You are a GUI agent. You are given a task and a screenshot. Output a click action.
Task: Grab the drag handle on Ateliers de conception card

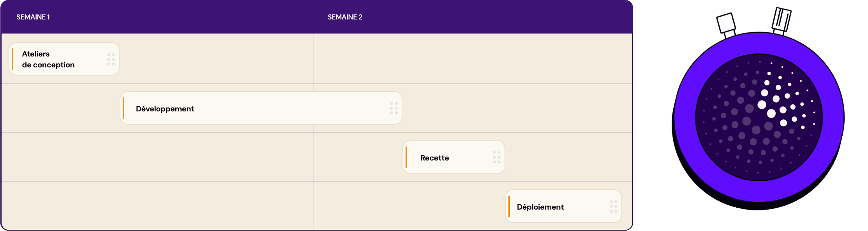(x=111, y=59)
